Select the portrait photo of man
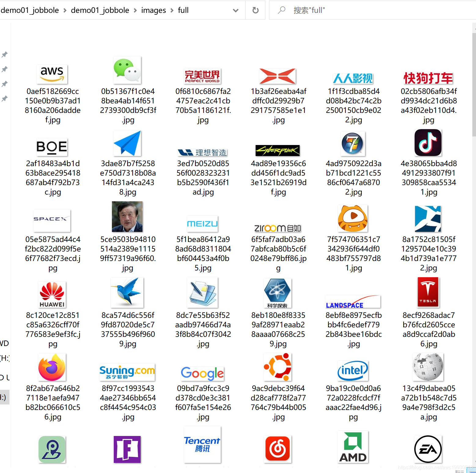Screen dimensions: 476x473 (x=127, y=217)
